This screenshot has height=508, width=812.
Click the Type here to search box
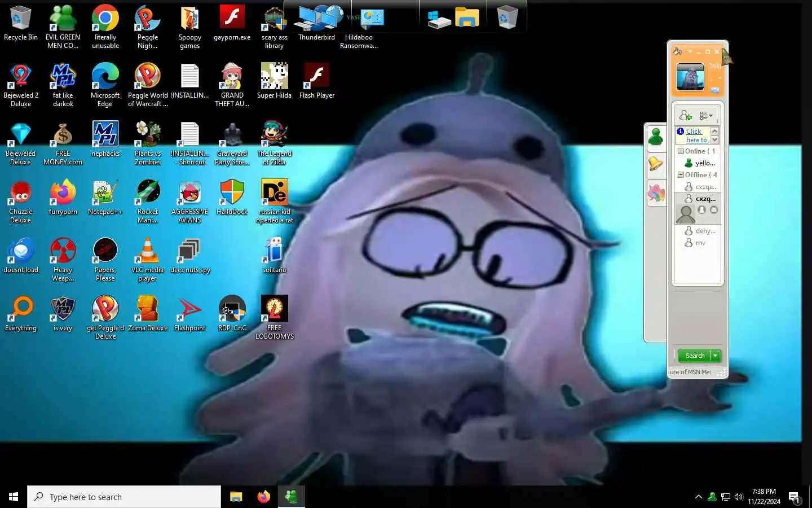124,497
